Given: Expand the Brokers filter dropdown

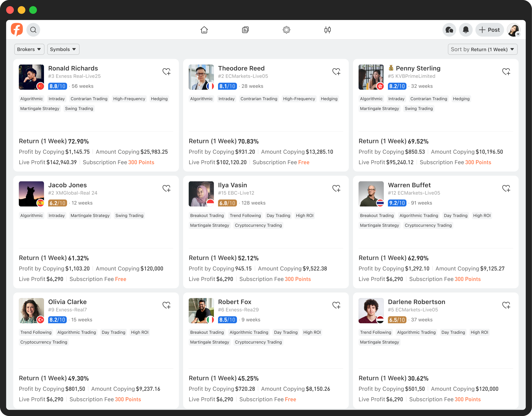Looking at the screenshot, I should (x=29, y=49).
